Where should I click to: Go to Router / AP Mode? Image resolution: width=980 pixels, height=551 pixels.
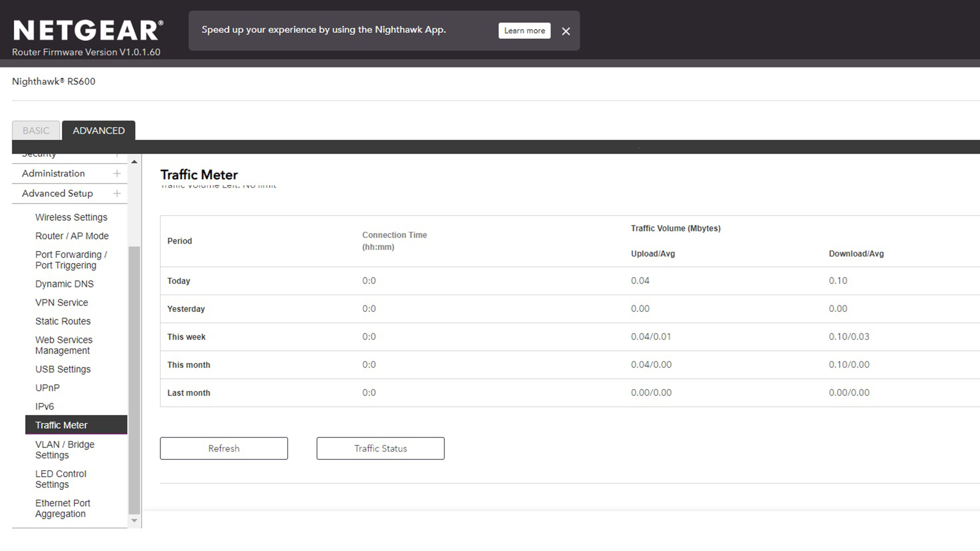[72, 236]
